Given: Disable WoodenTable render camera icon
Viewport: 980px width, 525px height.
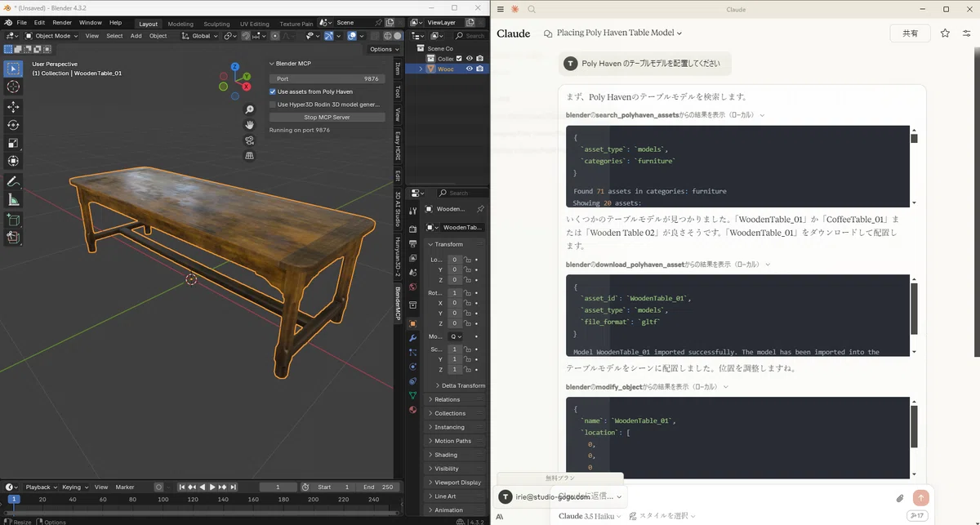Looking at the screenshot, I should tap(480, 69).
